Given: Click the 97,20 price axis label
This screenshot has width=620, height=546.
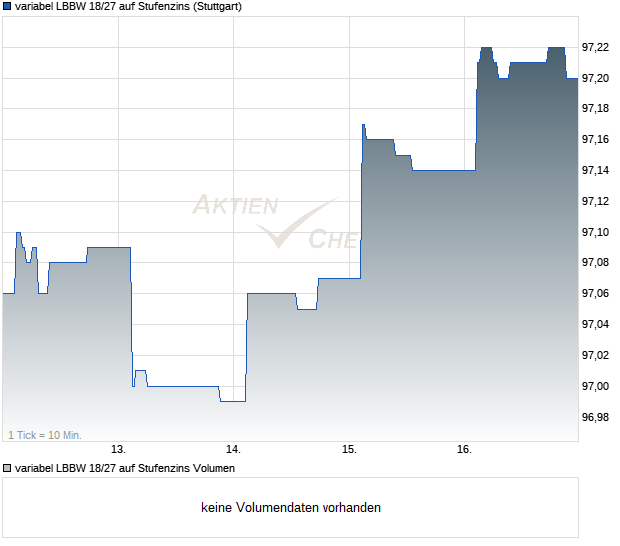Looking at the screenshot, I should 595,78.
